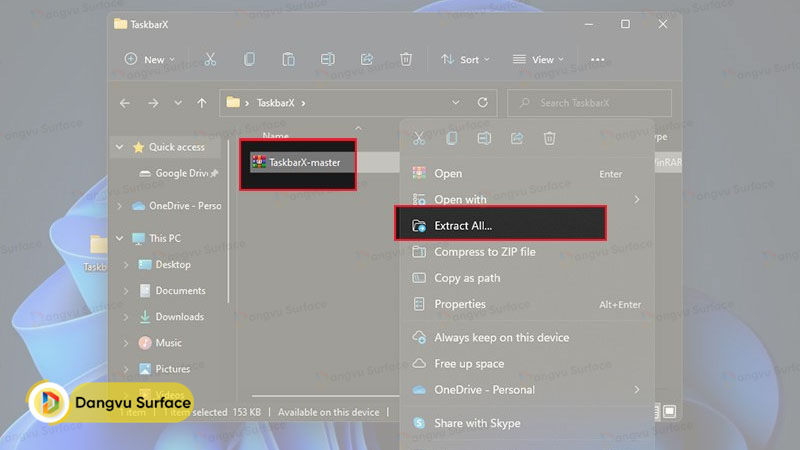The image size is (800, 450).
Task: Open the Taskb folder on the desktop
Action: [97, 253]
